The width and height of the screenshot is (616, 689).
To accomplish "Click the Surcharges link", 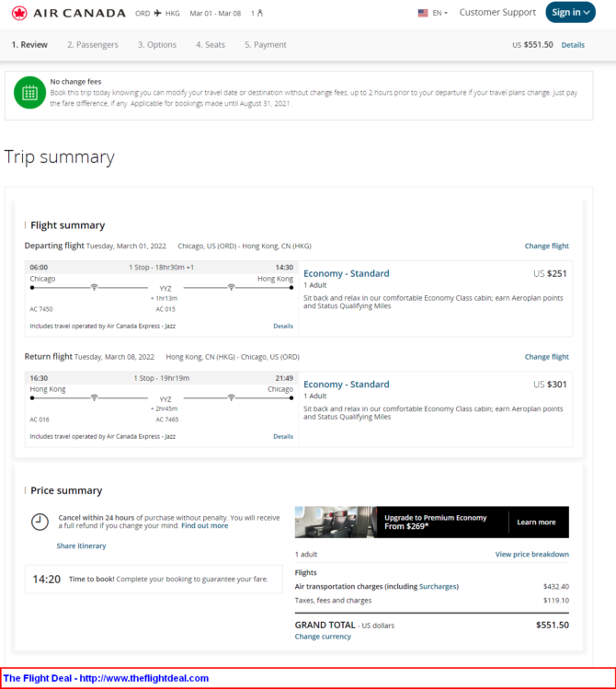I will [439, 587].
